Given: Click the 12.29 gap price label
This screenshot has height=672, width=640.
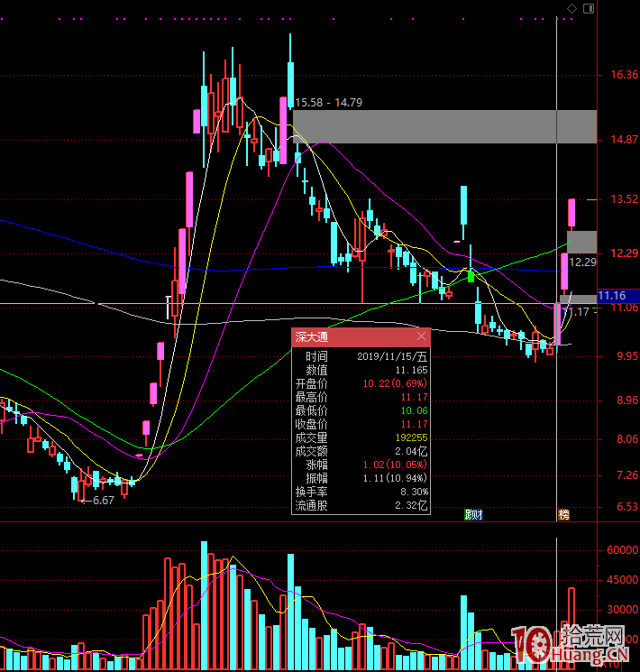Looking at the screenshot, I should click(584, 262).
